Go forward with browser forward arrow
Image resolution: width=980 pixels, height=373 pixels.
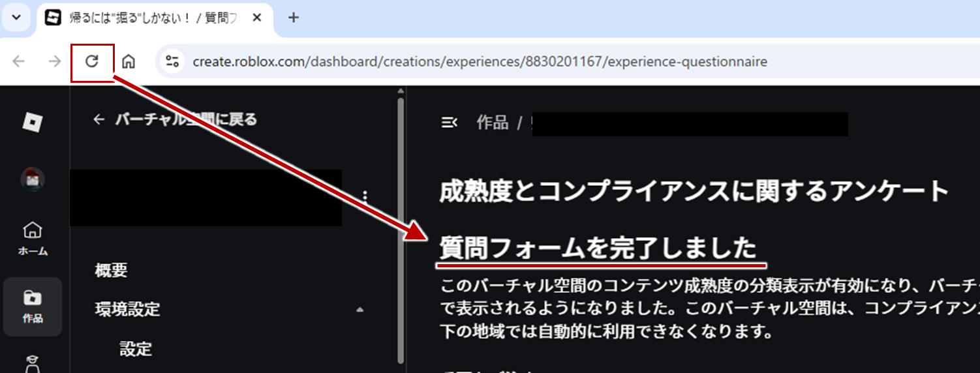tap(55, 61)
